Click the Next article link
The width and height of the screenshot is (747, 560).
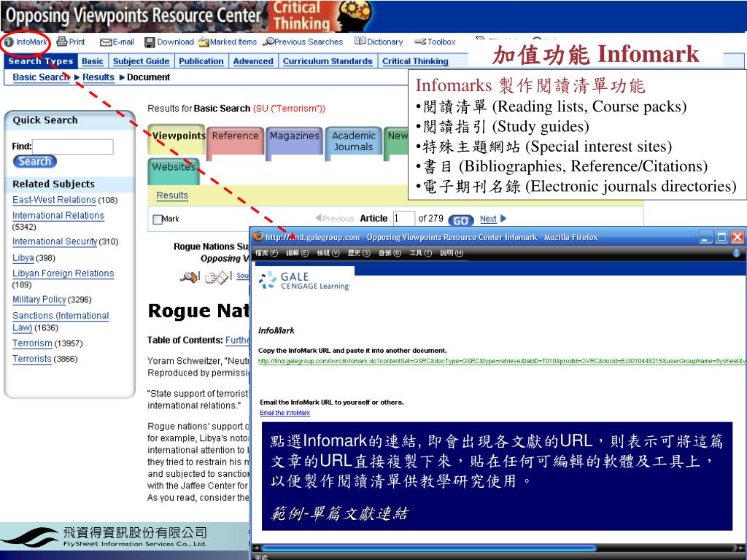point(488,219)
